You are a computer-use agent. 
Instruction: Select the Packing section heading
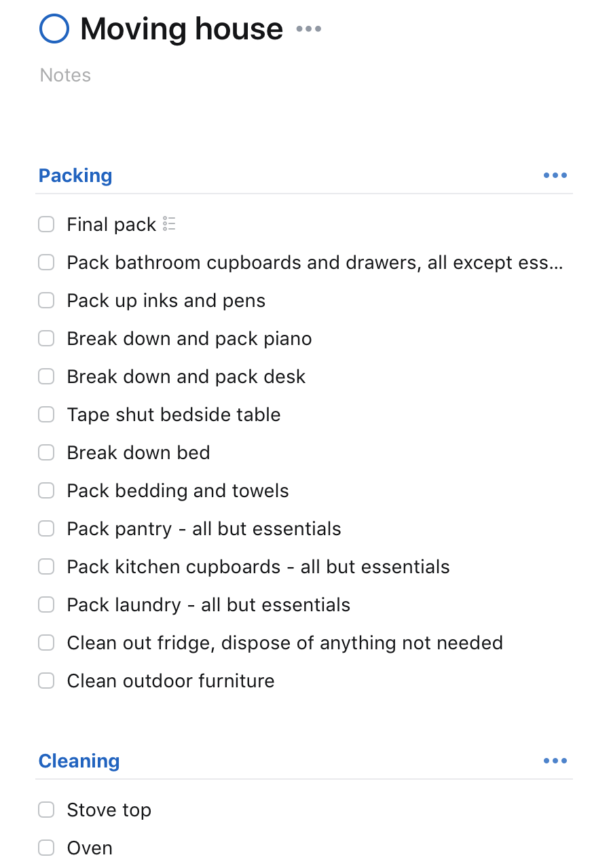point(75,175)
